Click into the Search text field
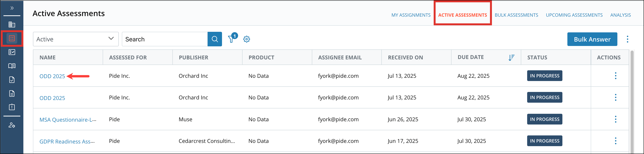The width and height of the screenshot is (644, 154). [165, 39]
